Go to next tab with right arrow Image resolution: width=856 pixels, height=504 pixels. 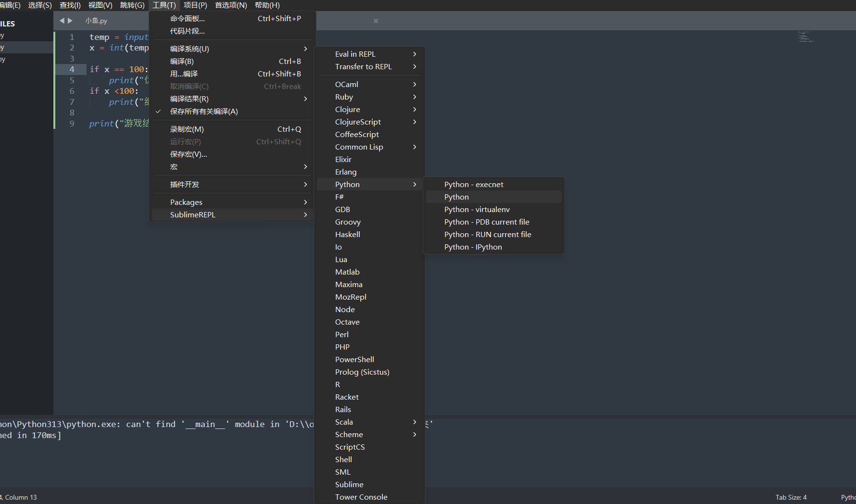70,21
